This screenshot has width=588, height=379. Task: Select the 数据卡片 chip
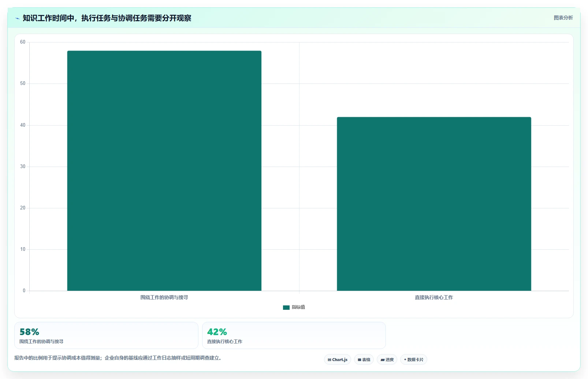(414, 360)
